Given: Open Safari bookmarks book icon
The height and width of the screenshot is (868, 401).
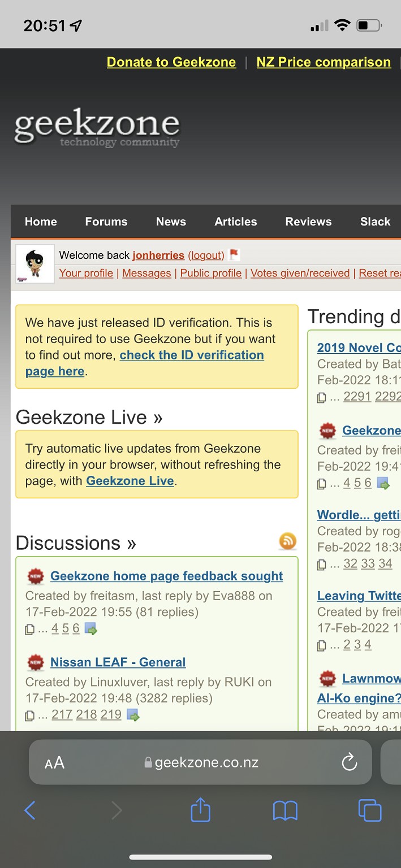Looking at the screenshot, I should click(285, 811).
